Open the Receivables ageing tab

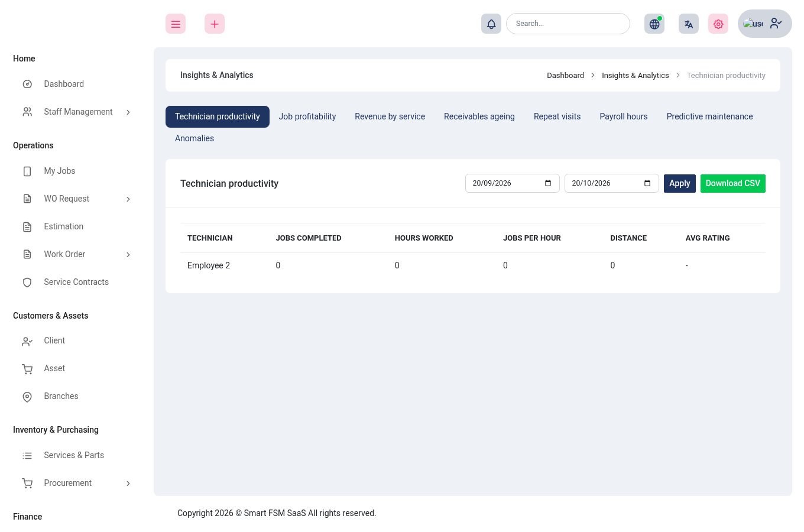[479, 116]
